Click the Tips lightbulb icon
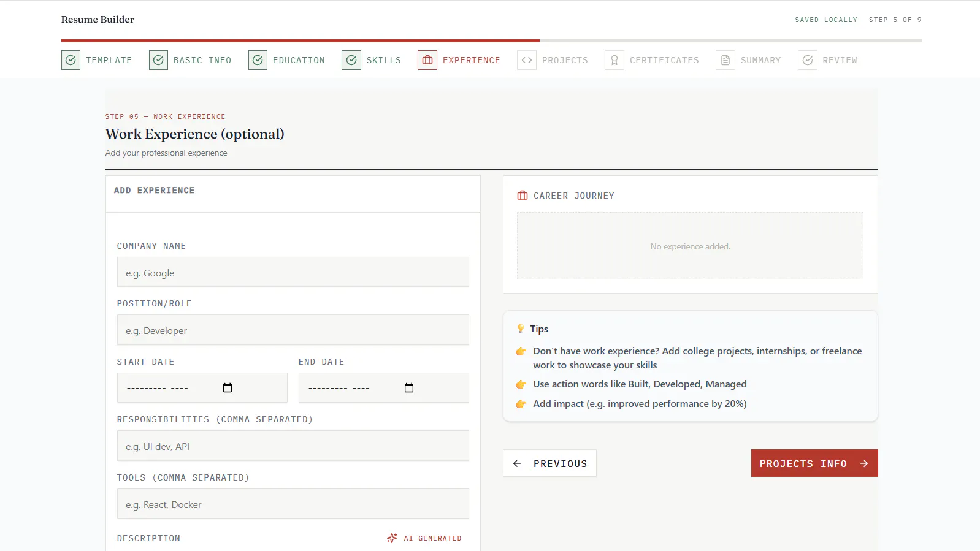This screenshot has width=980, height=551. 521,329
